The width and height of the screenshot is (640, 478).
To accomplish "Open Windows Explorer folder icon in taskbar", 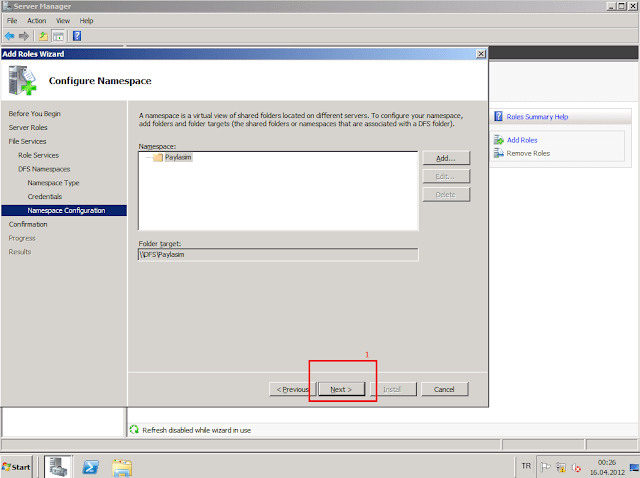I will [122, 467].
